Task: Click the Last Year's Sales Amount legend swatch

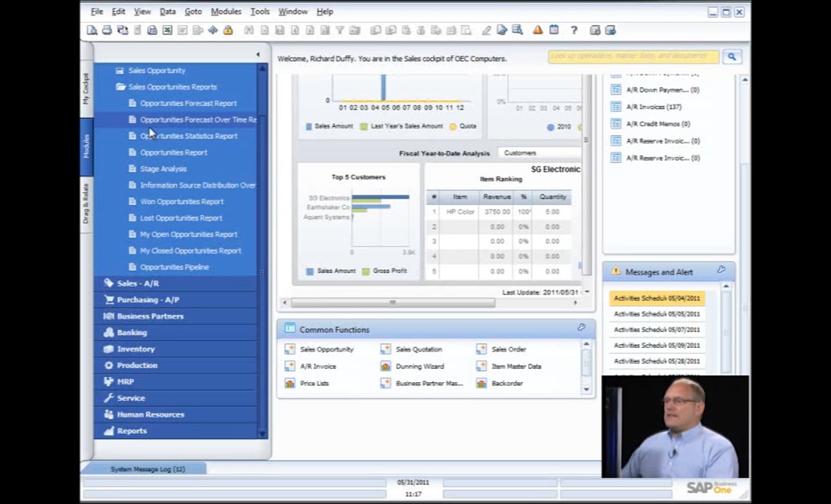Action: point(364,126)
